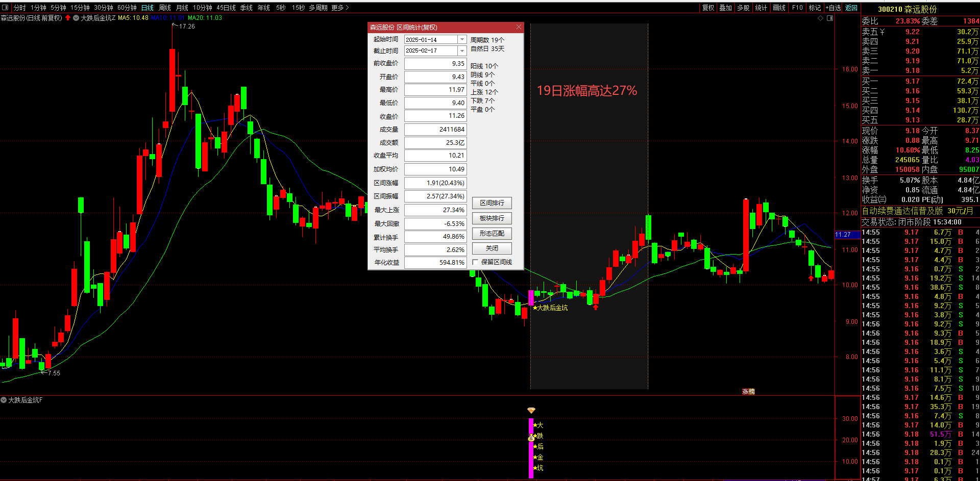Select the 10分钟 period tab
The height and width of the screenshot is (481, 980).
pos(203,8)
